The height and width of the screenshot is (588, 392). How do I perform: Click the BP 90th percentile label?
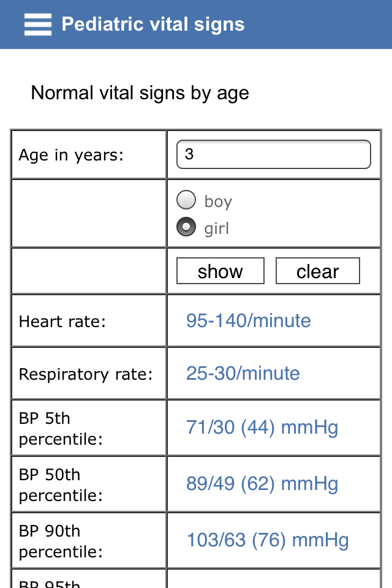point(61,541)
